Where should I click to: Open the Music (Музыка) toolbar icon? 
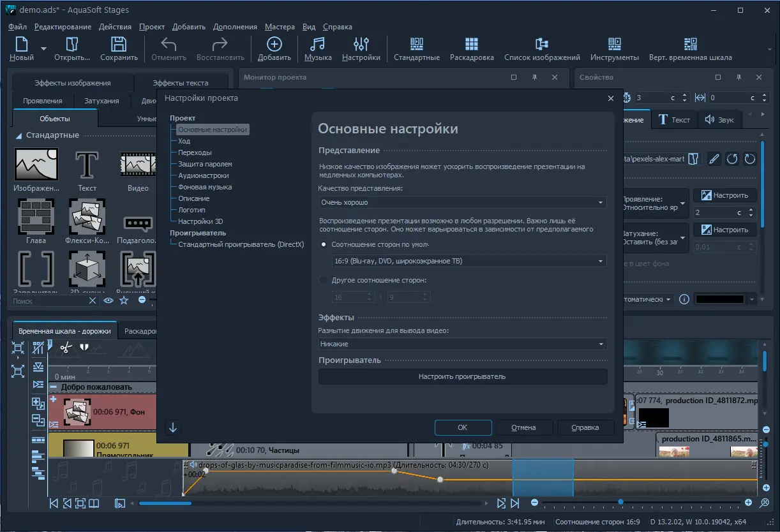[317, 48]
